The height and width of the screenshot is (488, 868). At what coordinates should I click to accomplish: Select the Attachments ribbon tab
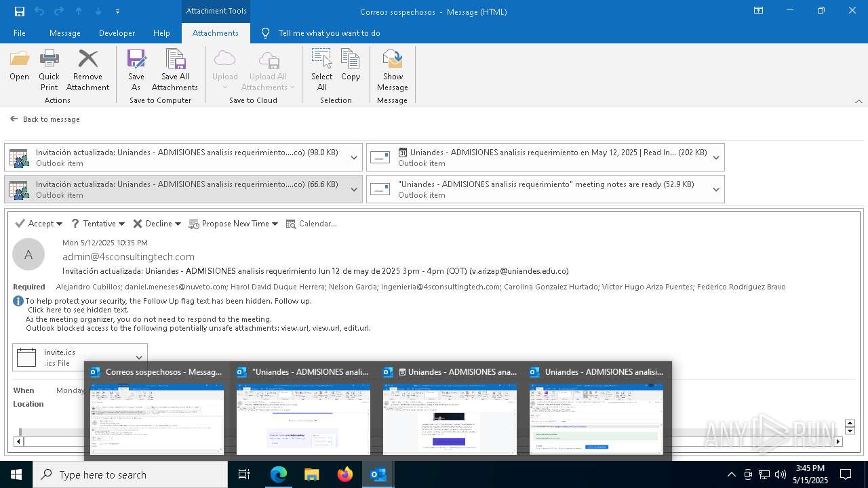coord(216,33)
